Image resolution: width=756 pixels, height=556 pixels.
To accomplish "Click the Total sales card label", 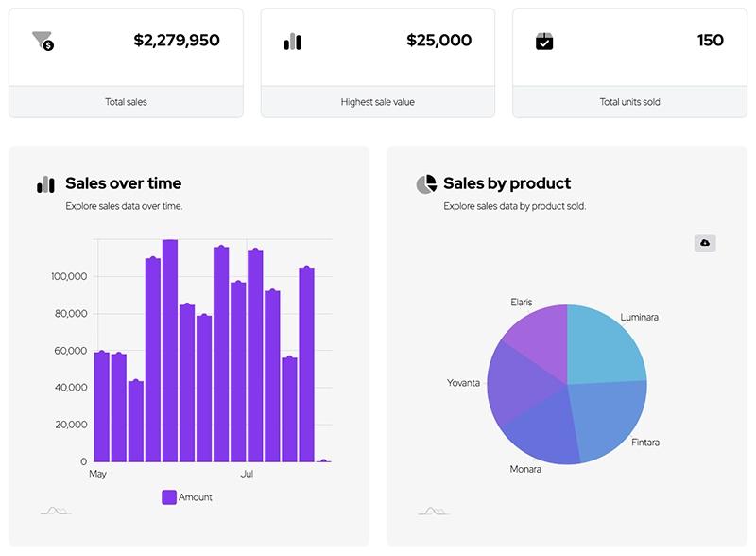I will coord(126,102).
